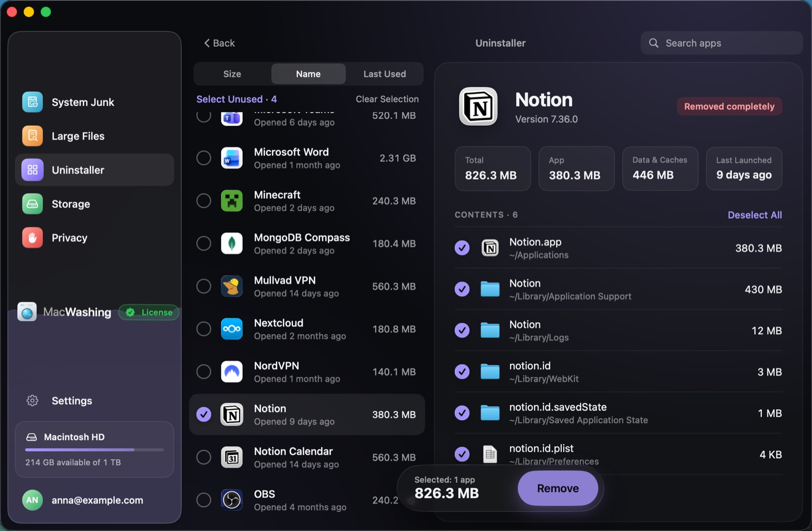Check the Minecraft selection circle
The height and width of the screenshot is (531, 812).
point(204,201)
